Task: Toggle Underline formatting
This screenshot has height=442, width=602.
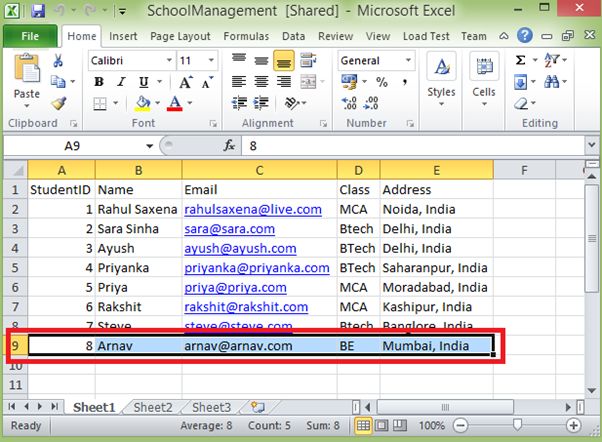Action: click(x=144, y=82)
